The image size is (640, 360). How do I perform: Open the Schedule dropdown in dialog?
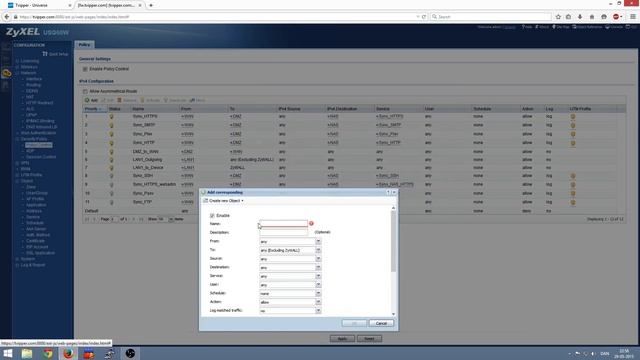318,293
